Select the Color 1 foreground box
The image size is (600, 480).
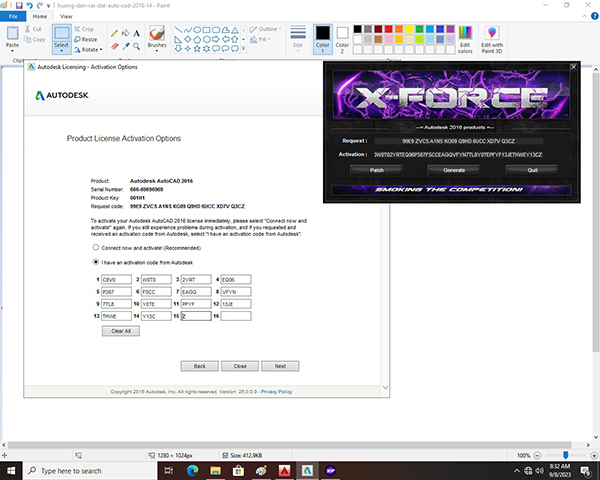pyautogui.click(x=323, y=39)
